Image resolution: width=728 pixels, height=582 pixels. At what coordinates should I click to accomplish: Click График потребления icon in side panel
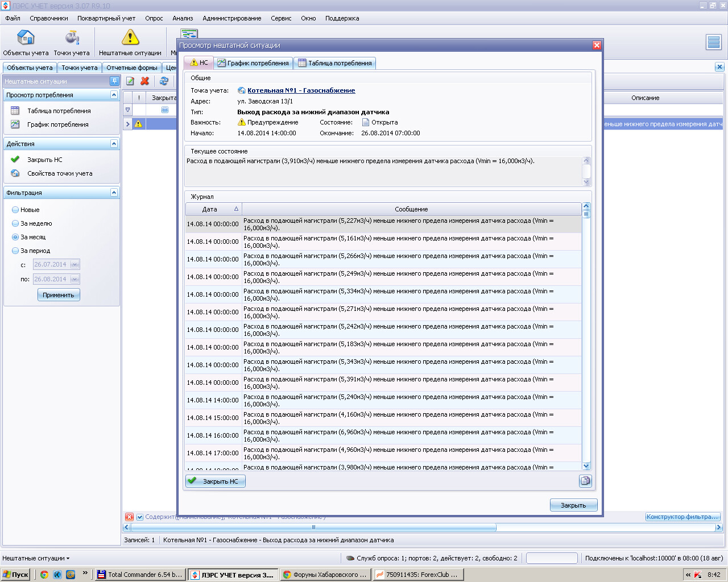click(x=15, y=124)
